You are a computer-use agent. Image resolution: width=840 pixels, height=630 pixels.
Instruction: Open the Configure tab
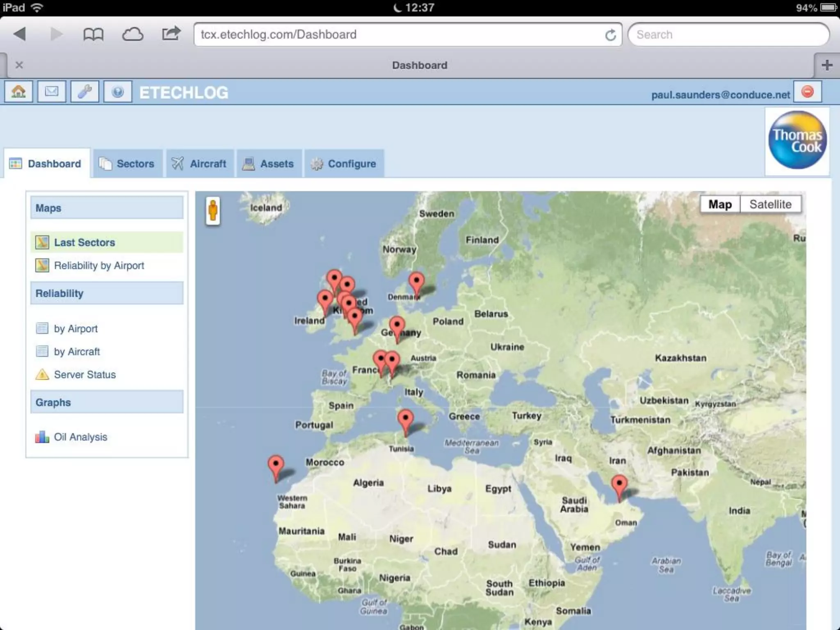pyautogui.click(x=344, y=164)
